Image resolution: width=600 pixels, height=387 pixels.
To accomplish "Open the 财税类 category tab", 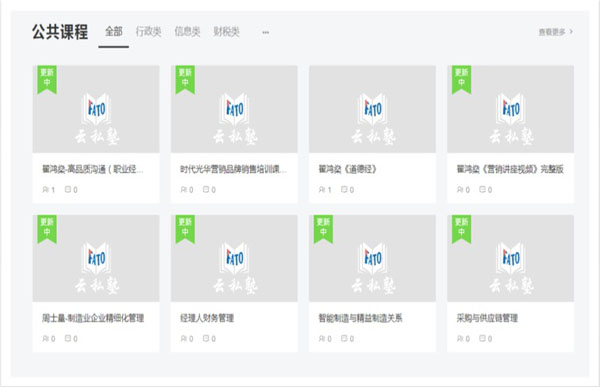I will 227,31.
